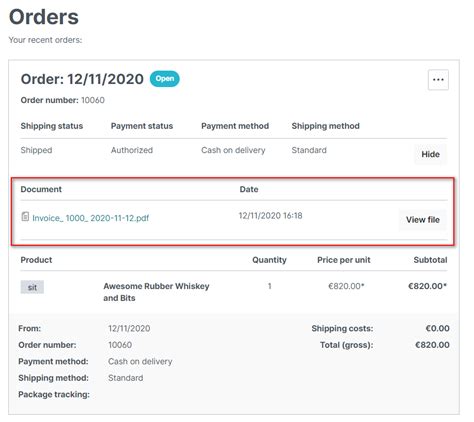Click the Document column header
This screenshot has height=422, width=474.
(x=41, y=189)
